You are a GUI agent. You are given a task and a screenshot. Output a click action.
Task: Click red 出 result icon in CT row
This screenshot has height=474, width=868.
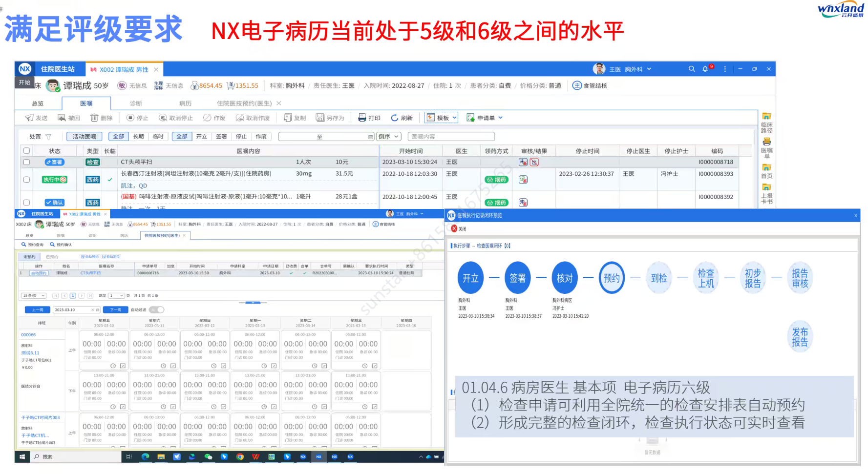coord(534,162)
